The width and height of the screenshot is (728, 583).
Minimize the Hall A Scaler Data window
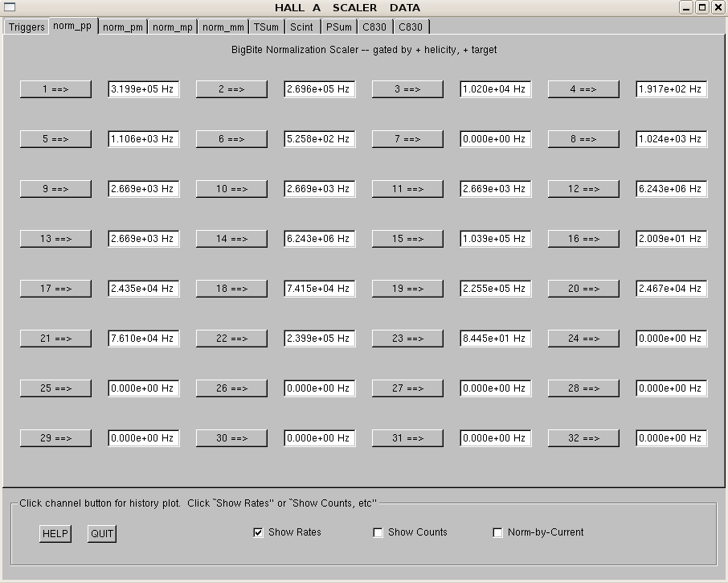click(686, 7)
